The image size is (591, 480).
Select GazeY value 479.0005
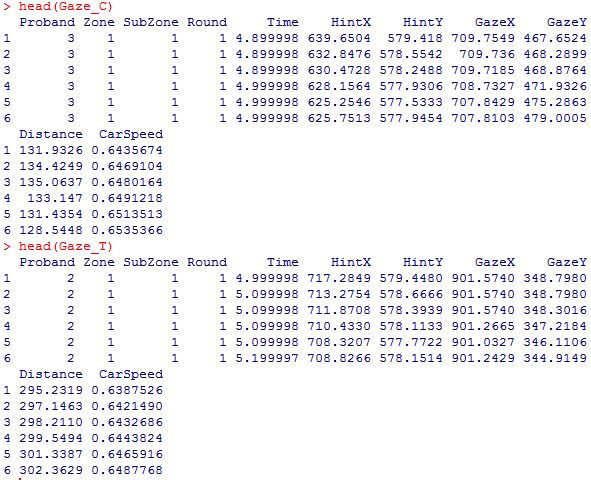pos(555,118)
